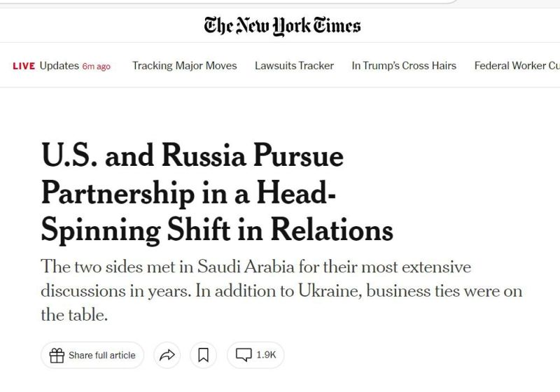Click the article summary paragraph

click(x=281, y=290)
